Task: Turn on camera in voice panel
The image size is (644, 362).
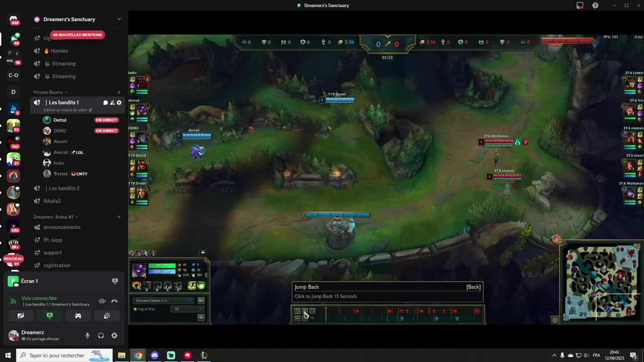Action: (21, 316)
